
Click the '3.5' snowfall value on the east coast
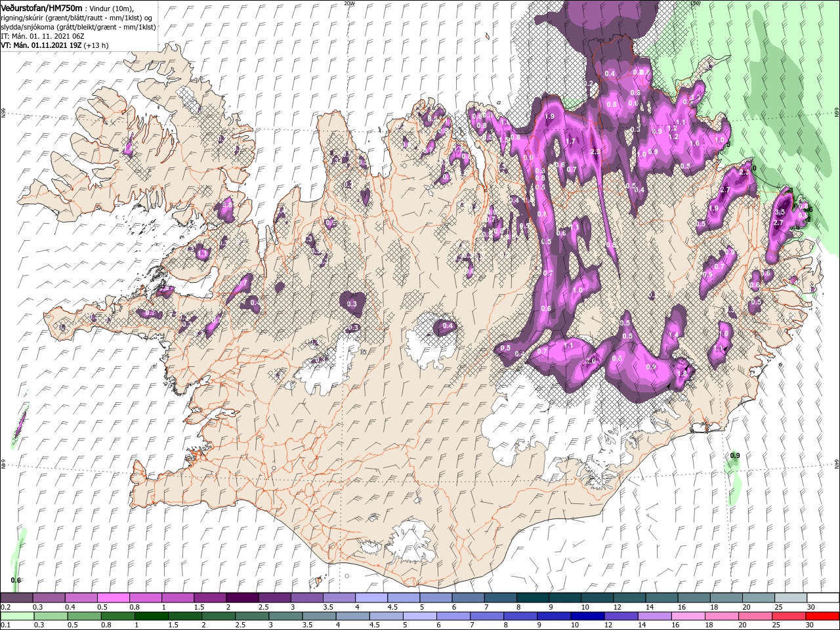pos(780,213)
